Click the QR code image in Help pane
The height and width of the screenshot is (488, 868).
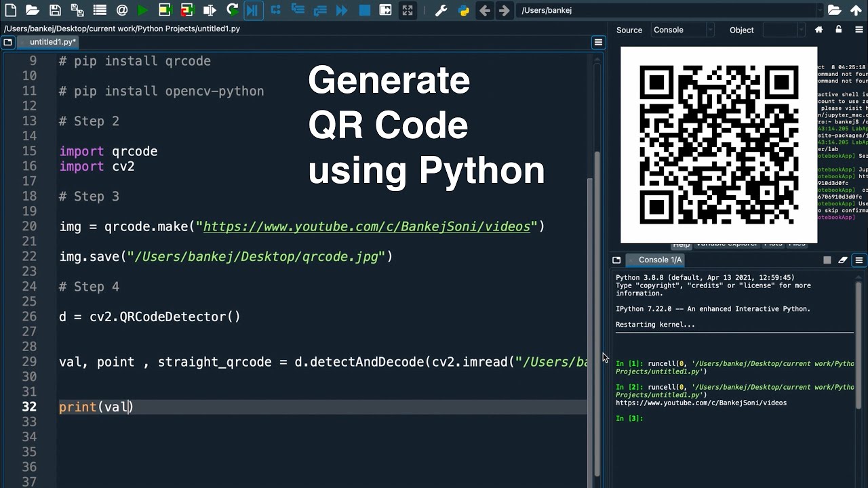[719, 144]
